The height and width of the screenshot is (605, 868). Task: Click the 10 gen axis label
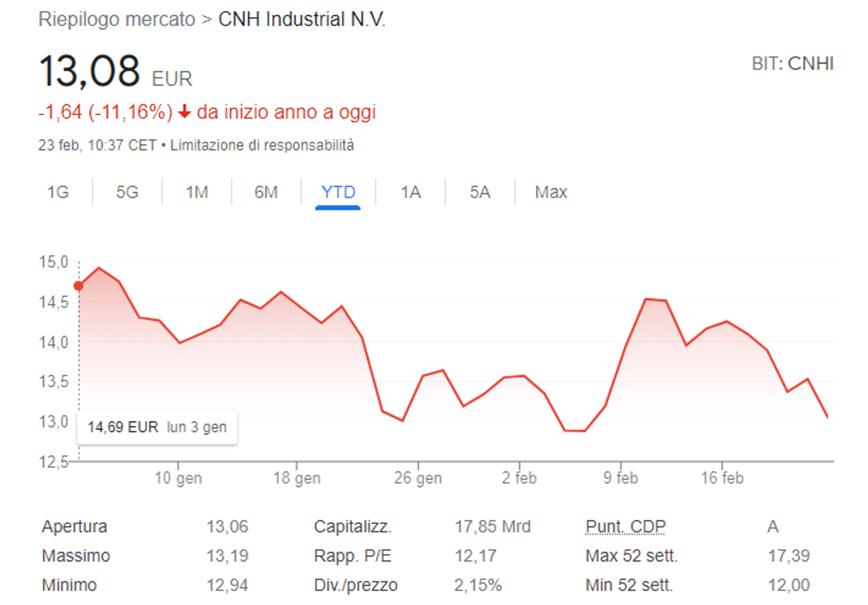point(178,478)
